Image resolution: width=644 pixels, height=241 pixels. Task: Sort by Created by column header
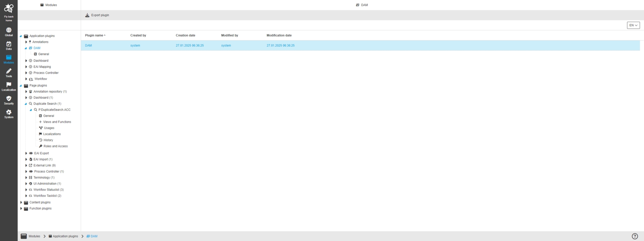pyautogui.click(x=138, y=35)
